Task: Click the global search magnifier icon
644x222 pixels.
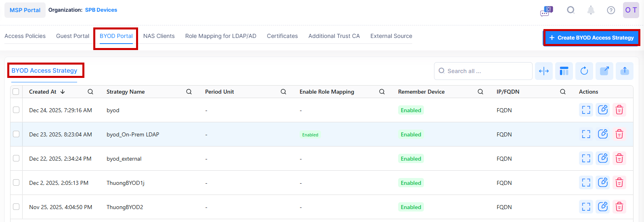Action: [x=571, y=10]
